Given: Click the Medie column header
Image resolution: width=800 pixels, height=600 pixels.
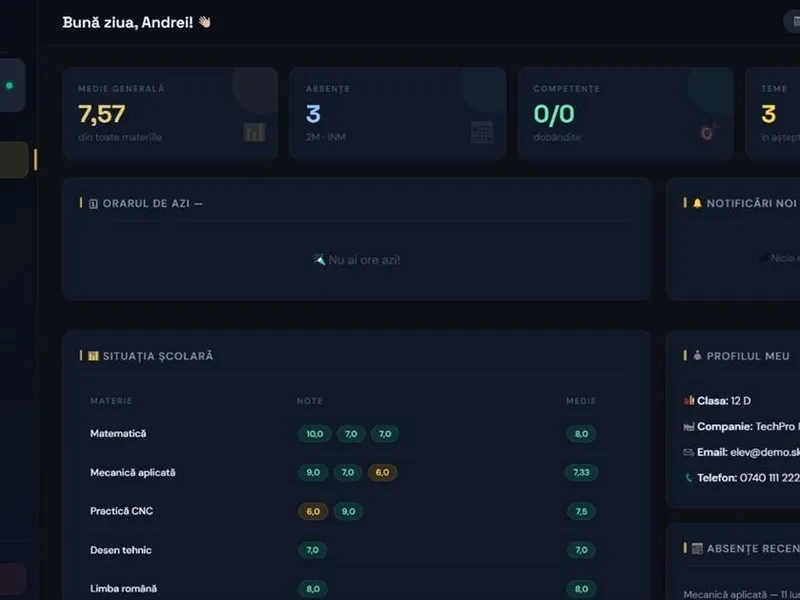Looking at the screenshot, I should coord(581,401).
